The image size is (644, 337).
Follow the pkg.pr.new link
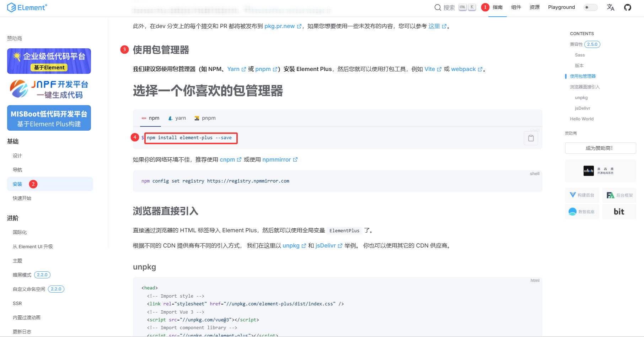[x=283, y=26]
